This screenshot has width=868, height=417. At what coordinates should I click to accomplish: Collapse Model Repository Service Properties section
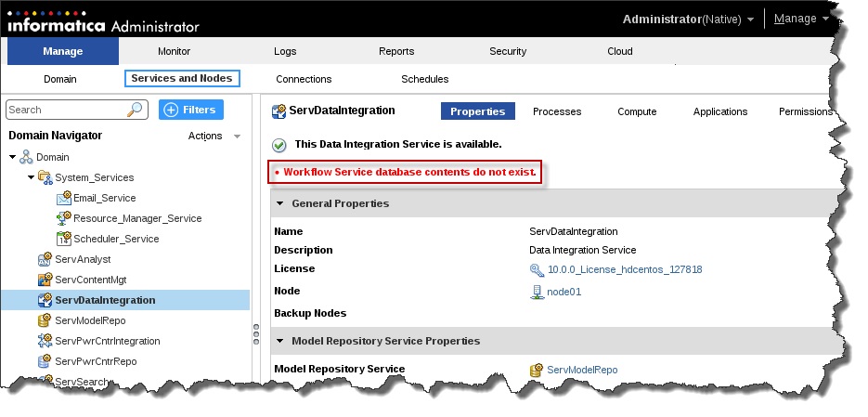coord(280,341)
